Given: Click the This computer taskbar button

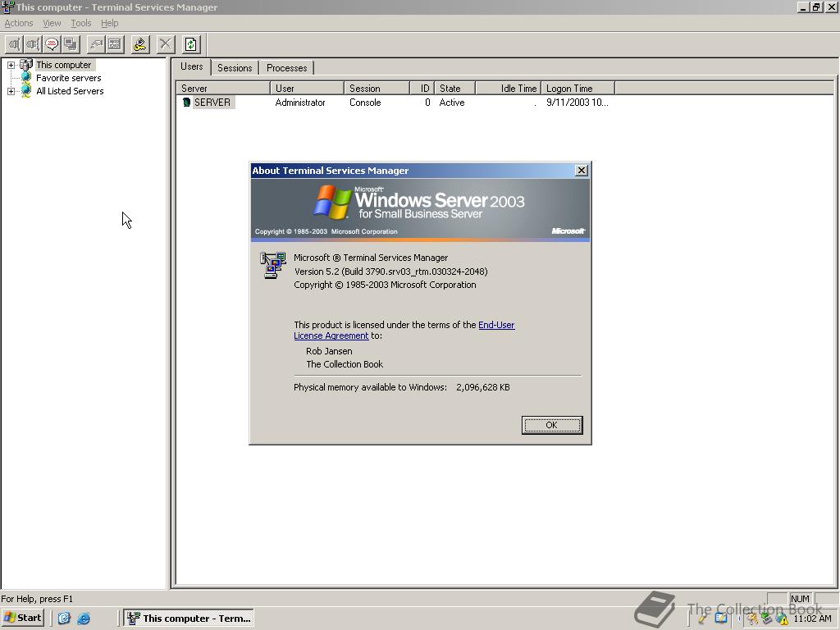Looking at the screenshot, I should [x=189, y=619].
